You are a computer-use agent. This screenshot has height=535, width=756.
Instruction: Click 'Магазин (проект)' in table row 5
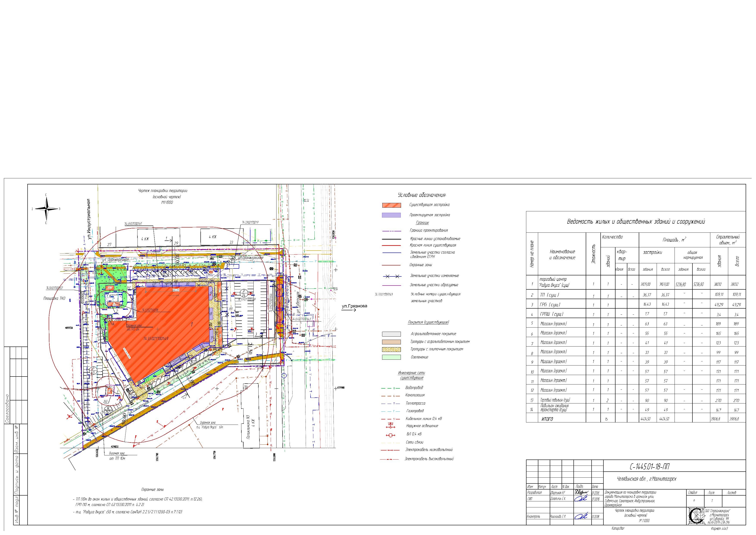pos(553,324)
